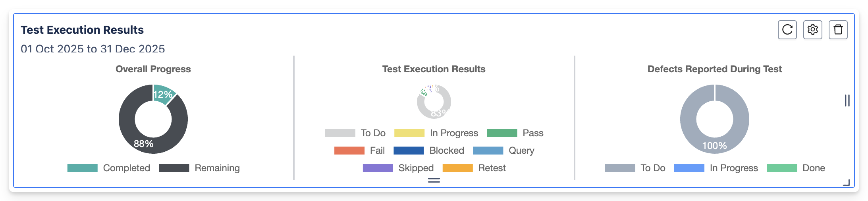Toggle Pass legend in Test Execution Results
The image size is (868, 201).
515,133
